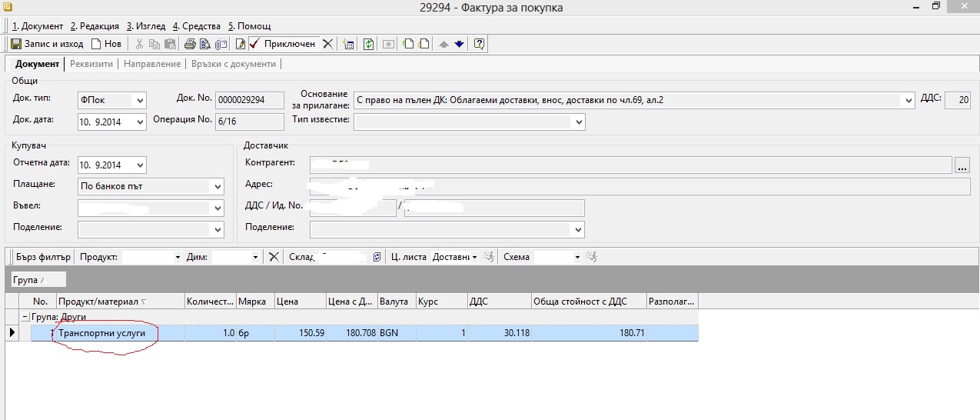Clear filter with X icon in filter bar
Viewport: 980px width, 420px height.
click(274, 257)
